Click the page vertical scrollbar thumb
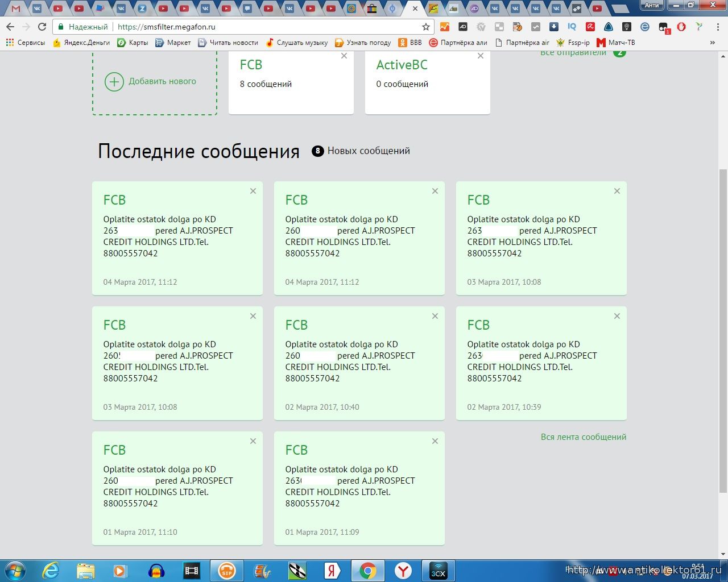The height and width of the screenshot is (582, 728). coord(723,331)
